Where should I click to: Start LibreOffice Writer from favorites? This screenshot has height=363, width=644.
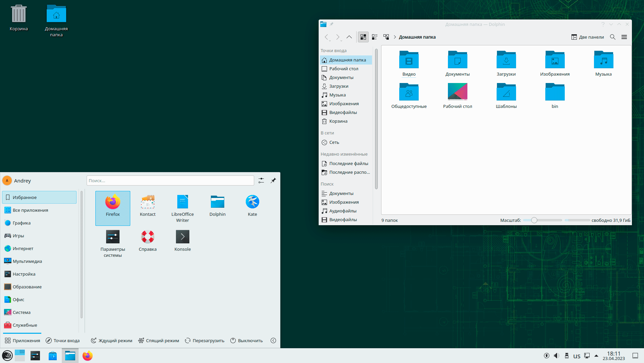click(182, 208)
